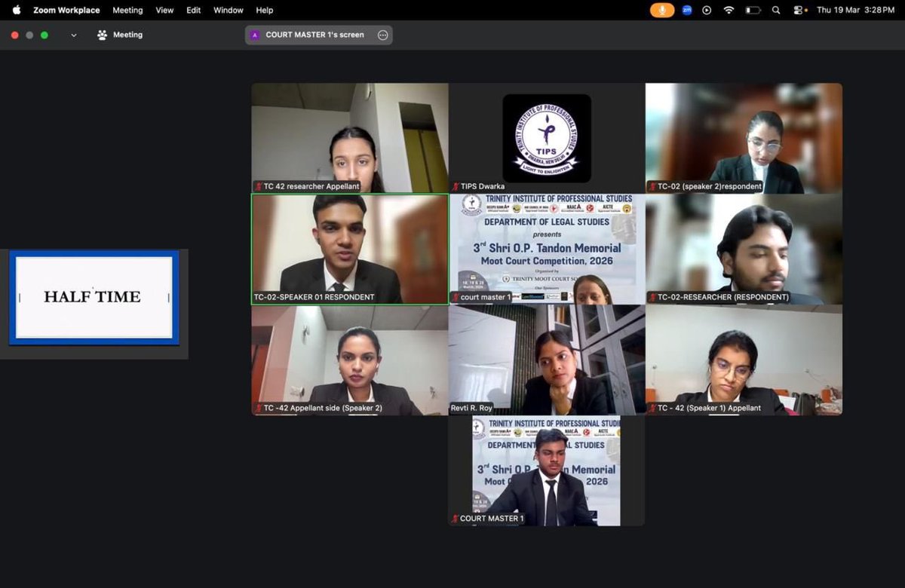
Task: Click the play circle menu bar icon
Action: [707, 10]
